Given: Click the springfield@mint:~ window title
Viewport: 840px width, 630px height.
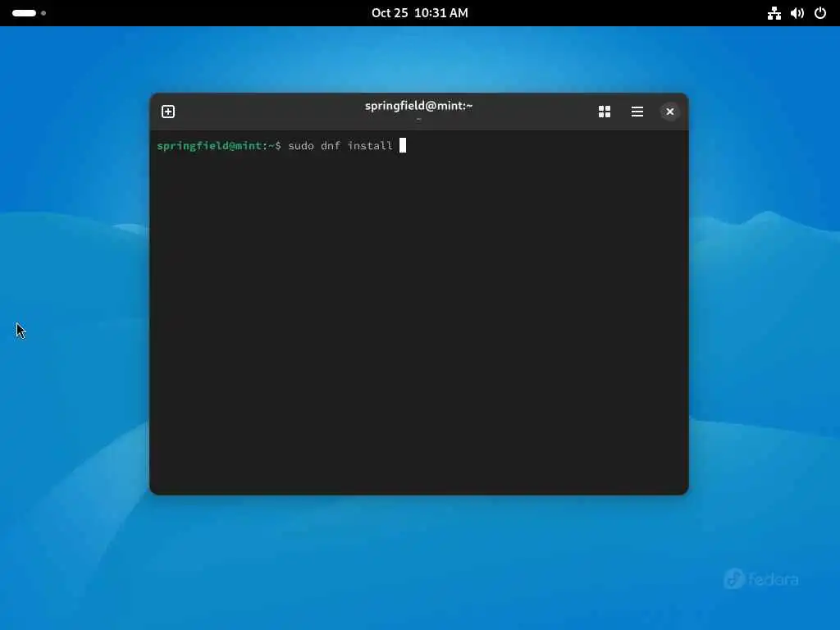Looking at the screenshot, I should click(x=419, y=106).
